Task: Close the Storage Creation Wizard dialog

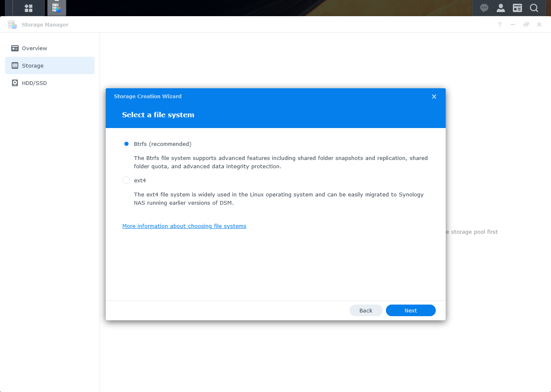Action: (x=434, y=97)
